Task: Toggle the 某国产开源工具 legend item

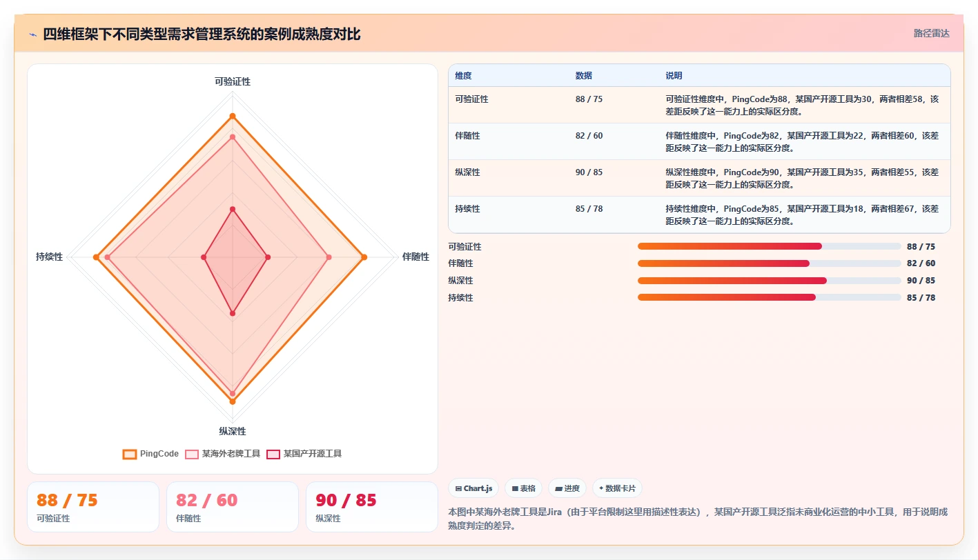Action: coord(304,454)
